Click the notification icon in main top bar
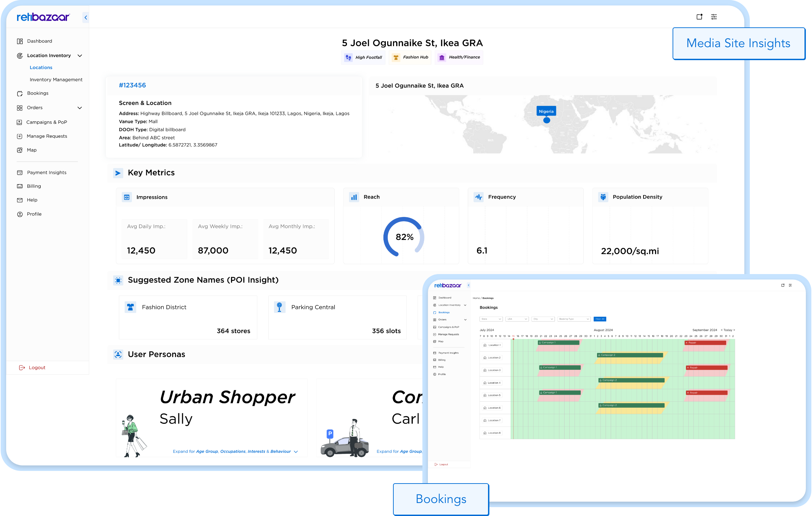 tap(699, 17)
